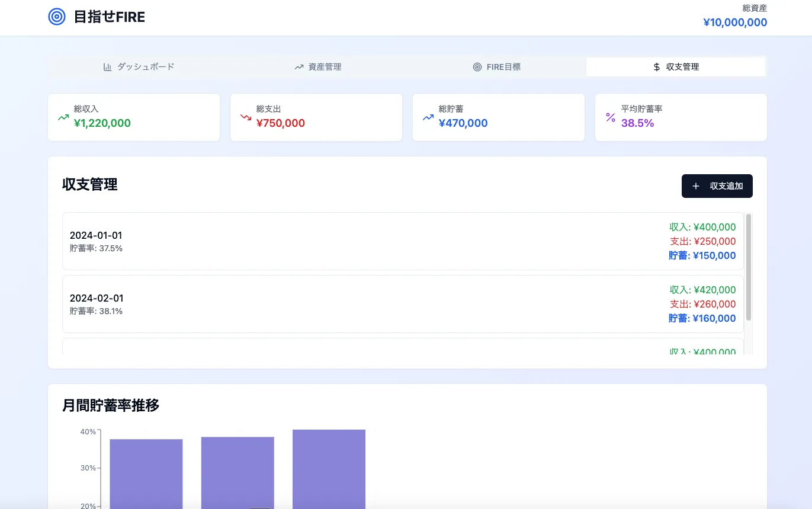
Task: Click the 収支 list scrollbar thumb
Action: [x=749, y=267]
